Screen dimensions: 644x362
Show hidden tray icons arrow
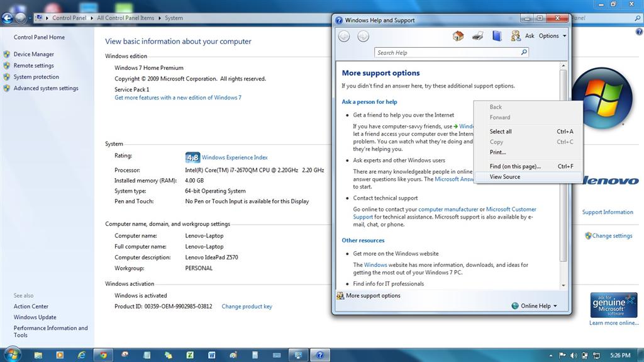[551, 356]
